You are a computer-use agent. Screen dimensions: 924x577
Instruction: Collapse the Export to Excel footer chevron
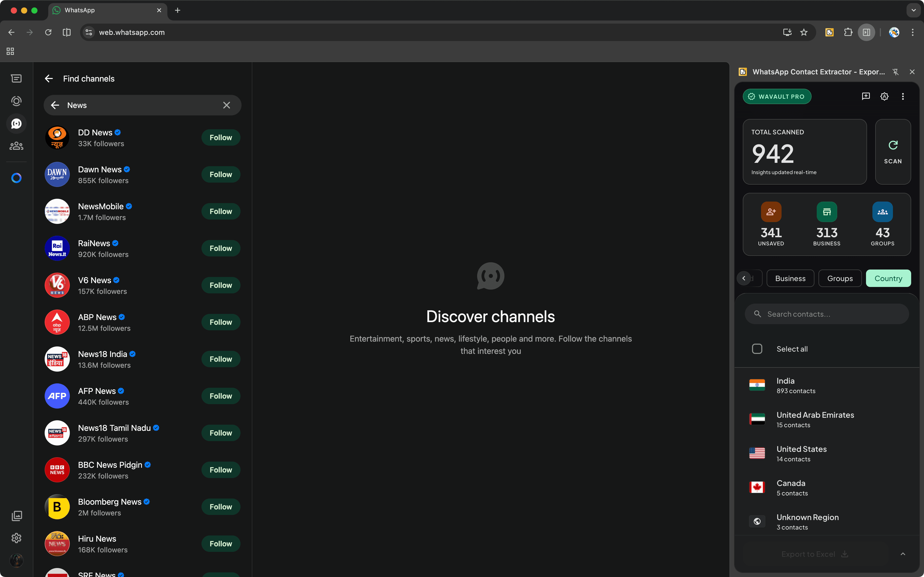(903, 554)
